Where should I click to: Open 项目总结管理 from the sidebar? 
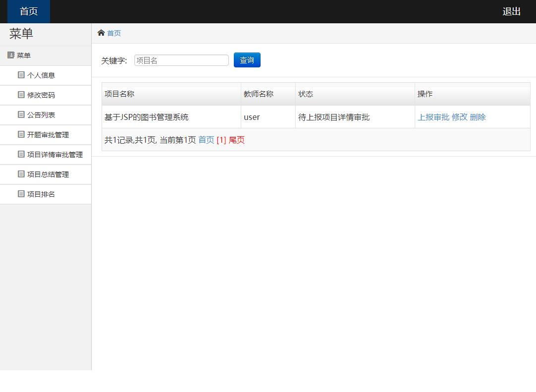tap(48, 174)
